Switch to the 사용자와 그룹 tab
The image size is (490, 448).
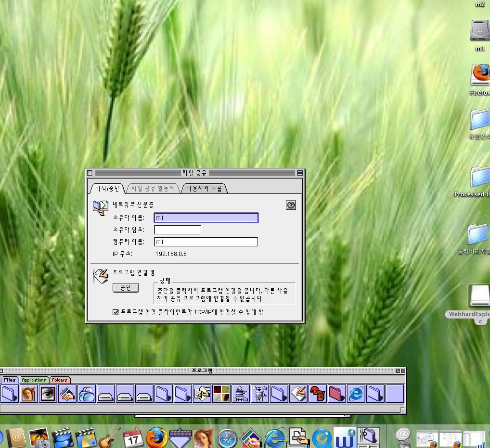(x=204, y=188)
